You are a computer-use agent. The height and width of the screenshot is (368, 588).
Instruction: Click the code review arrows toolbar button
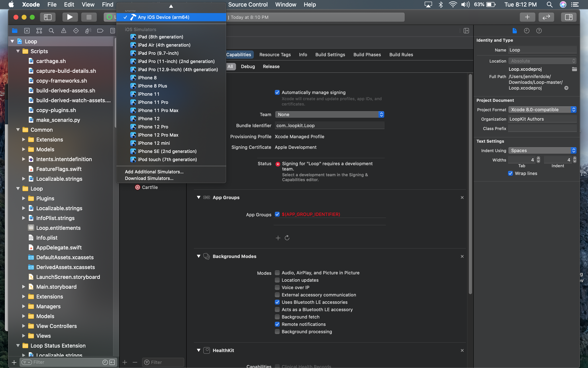546,17
